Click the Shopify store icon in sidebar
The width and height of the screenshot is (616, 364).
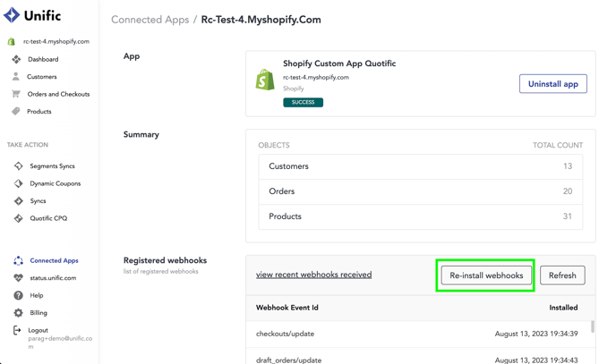(x=12, y=41)
